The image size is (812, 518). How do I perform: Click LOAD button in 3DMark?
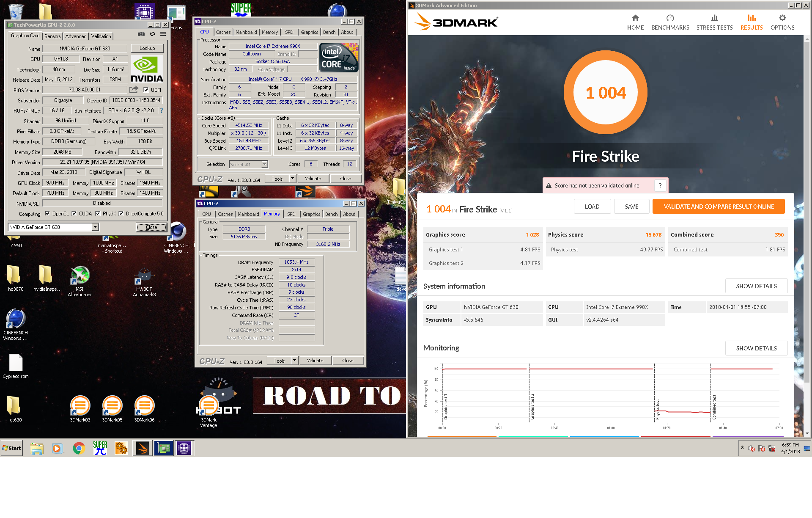click(x=592, y=207)
